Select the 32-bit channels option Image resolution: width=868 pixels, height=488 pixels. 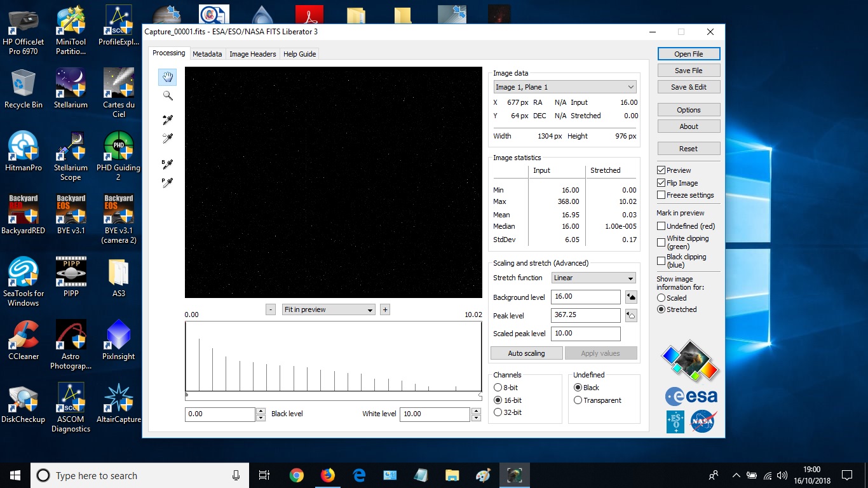click(x=498, y=412)
